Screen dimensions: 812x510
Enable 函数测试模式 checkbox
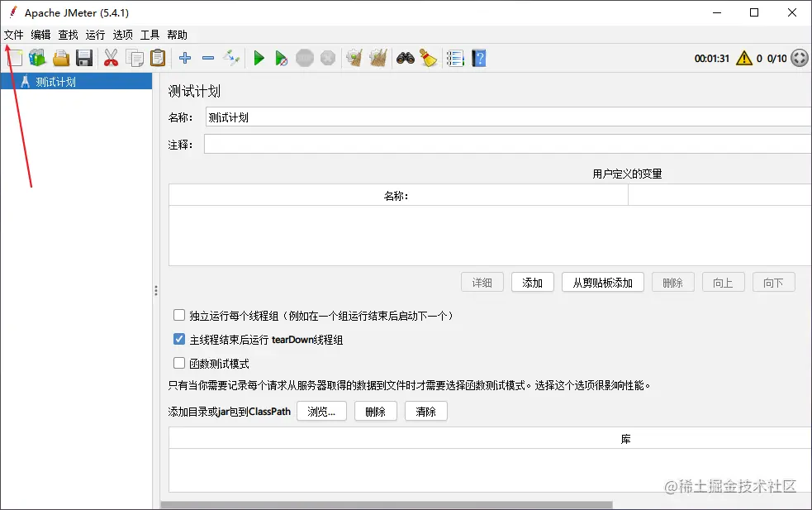pos(179,363)
